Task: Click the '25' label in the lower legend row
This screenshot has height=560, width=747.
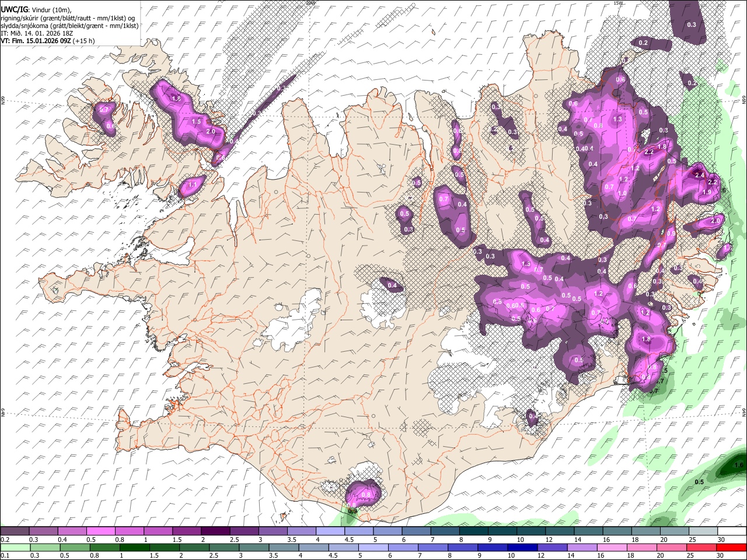Action: tap(690, 555)
